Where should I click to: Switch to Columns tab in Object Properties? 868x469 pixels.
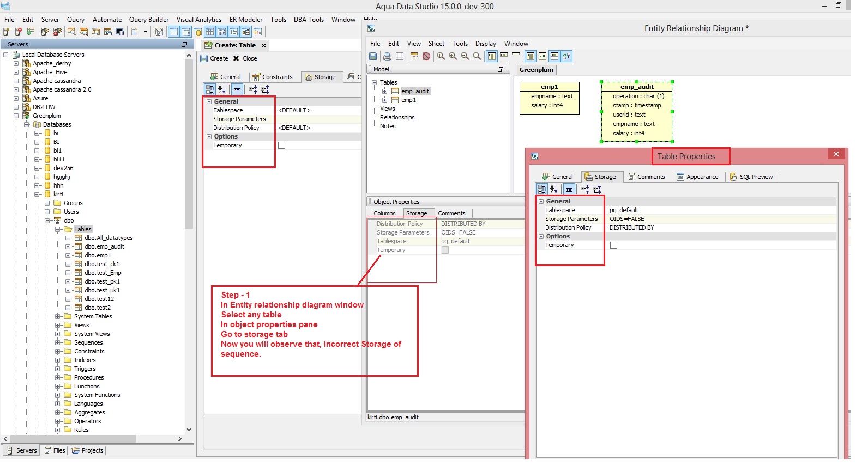(x=384, y=213)
